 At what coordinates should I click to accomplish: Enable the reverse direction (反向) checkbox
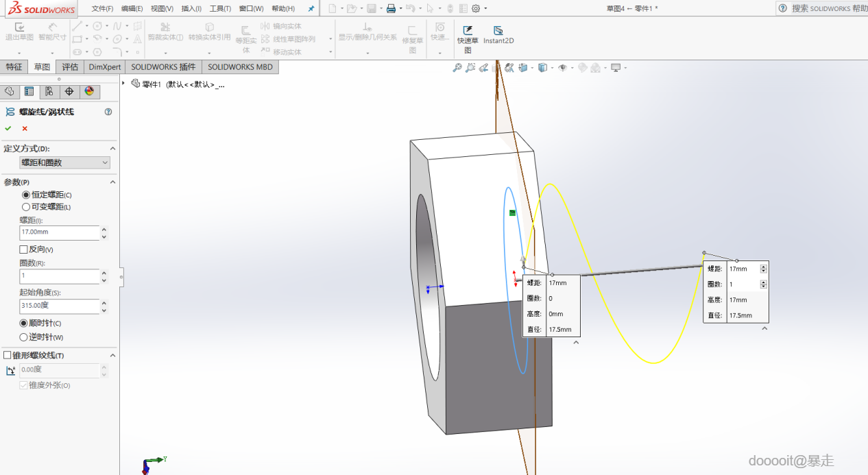pos(24,249)
